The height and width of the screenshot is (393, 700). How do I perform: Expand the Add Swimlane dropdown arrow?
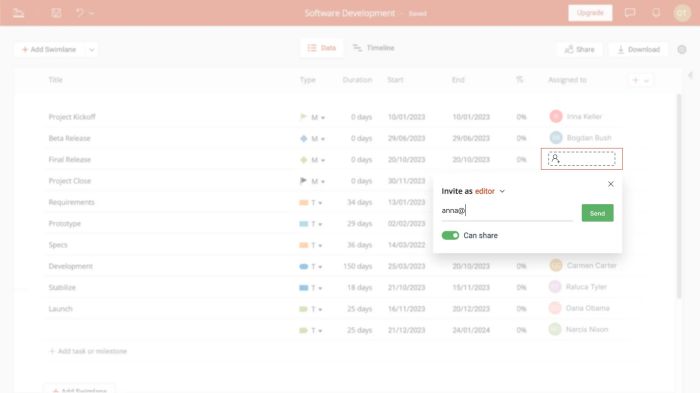point(92,50)
